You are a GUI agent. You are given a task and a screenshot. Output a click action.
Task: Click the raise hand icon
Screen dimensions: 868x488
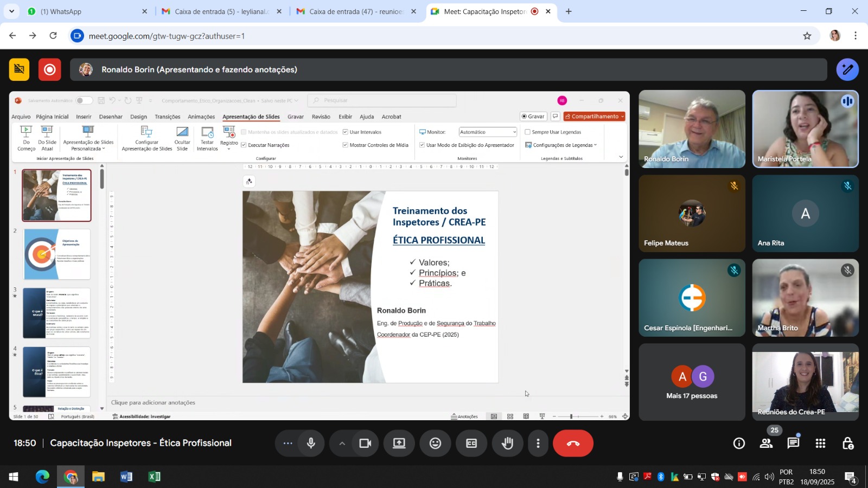tap(507, 444)
